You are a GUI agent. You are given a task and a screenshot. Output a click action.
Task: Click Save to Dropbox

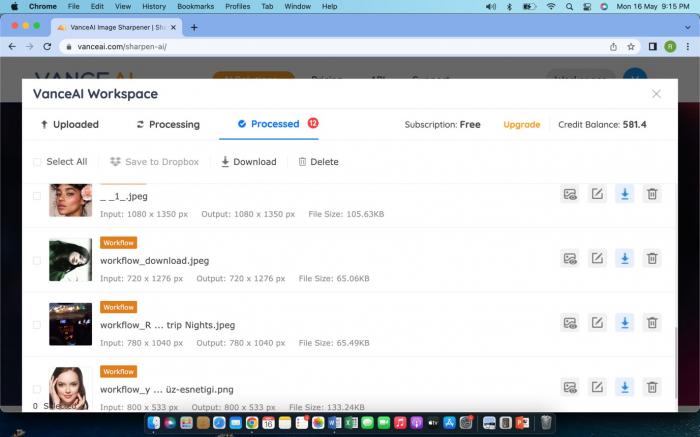pos(154,162)
